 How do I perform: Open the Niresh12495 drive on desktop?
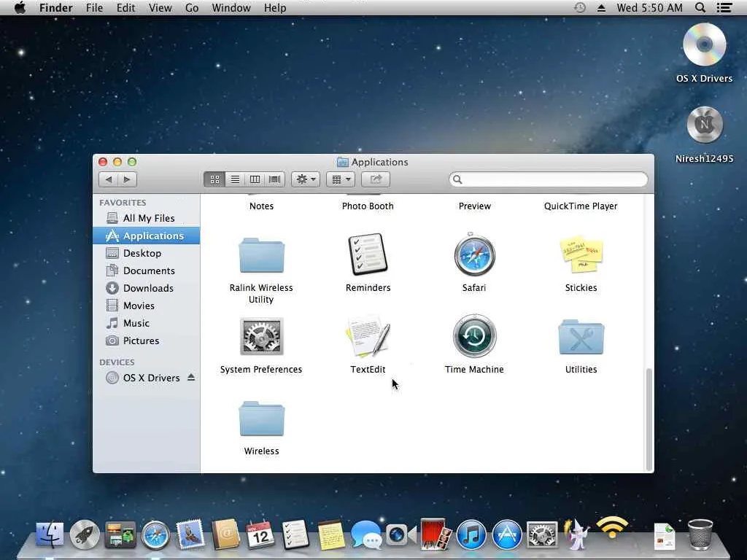[x=704, y=125]
